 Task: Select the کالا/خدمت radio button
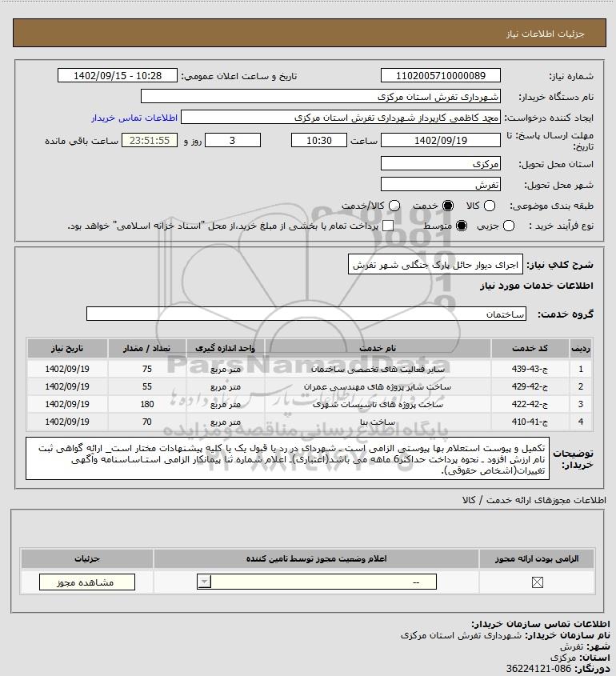pyautogui.click(x=394, y=206)
